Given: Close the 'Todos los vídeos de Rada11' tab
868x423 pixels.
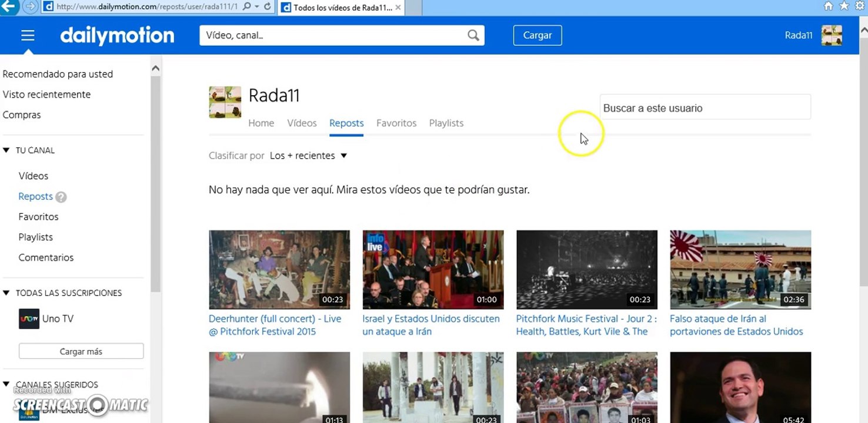Looking at the screenshot, I should click(398, 8).
